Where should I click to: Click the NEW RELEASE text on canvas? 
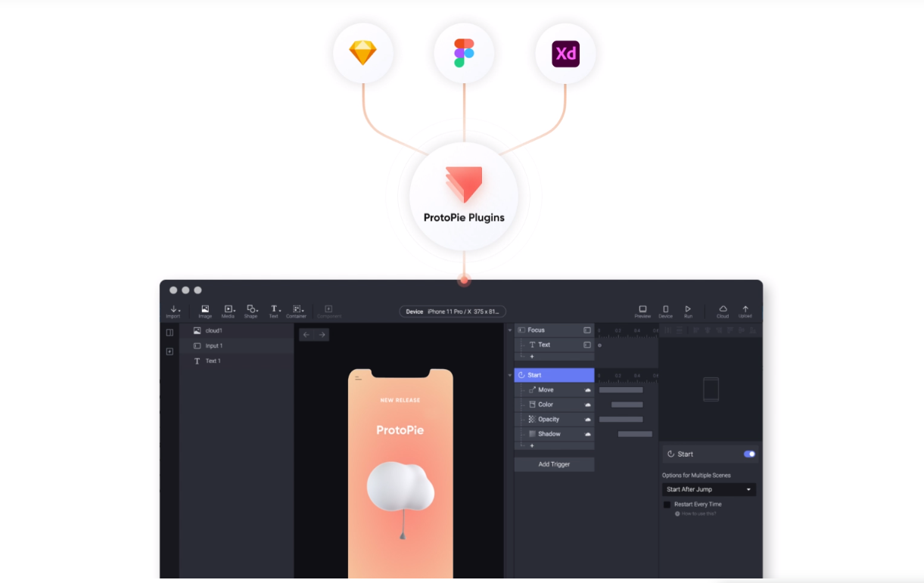(400, 400)
